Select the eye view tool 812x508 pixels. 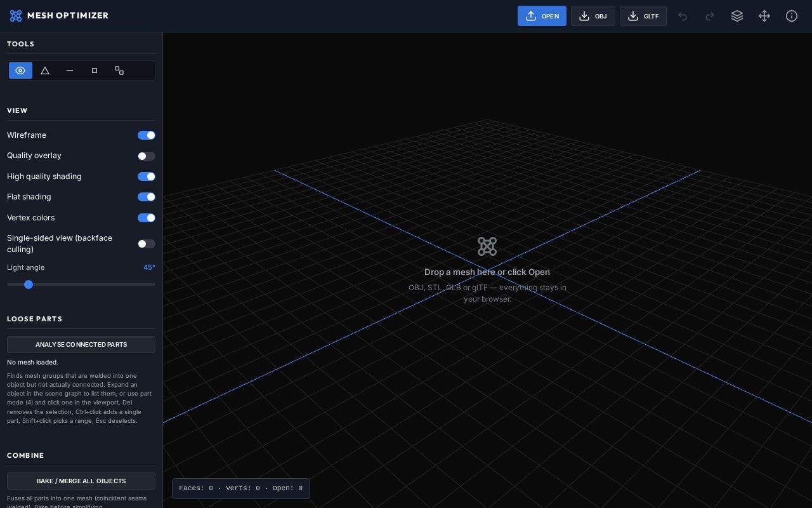pyautogui.click(x=20, y=70)
